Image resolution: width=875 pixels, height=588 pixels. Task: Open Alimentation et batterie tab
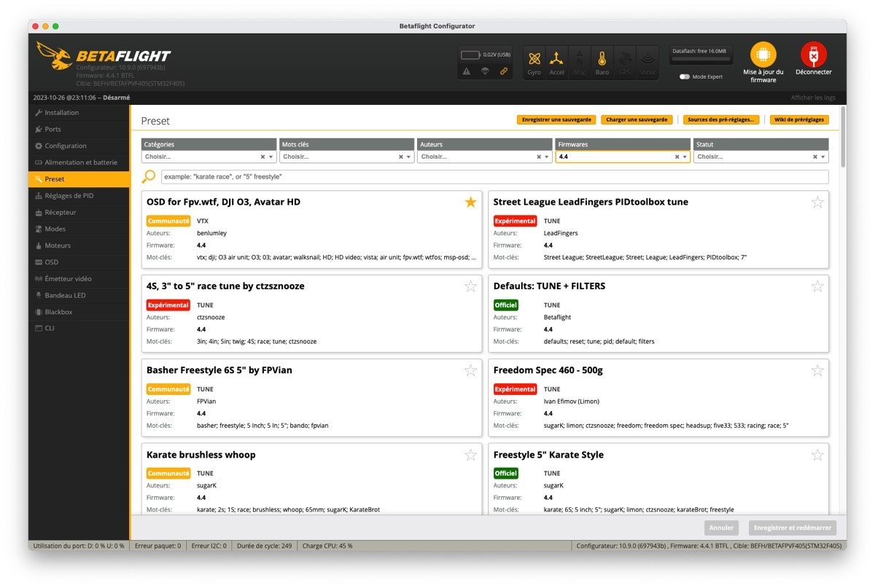click(x=79, y=162)
